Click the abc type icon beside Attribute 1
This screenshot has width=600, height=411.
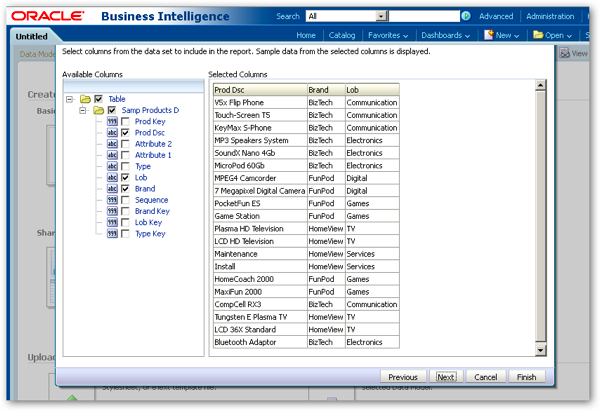(112, 155)
